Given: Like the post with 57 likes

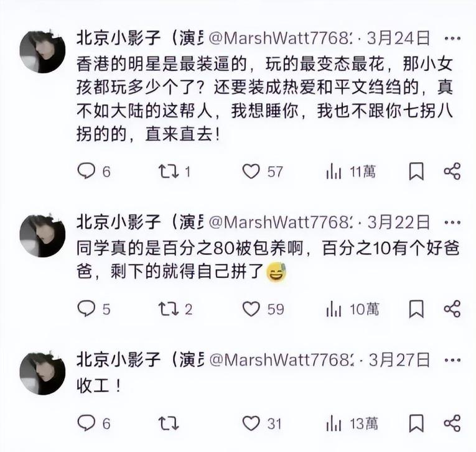Looking at the screenshot, I should [x=263, y=172].
